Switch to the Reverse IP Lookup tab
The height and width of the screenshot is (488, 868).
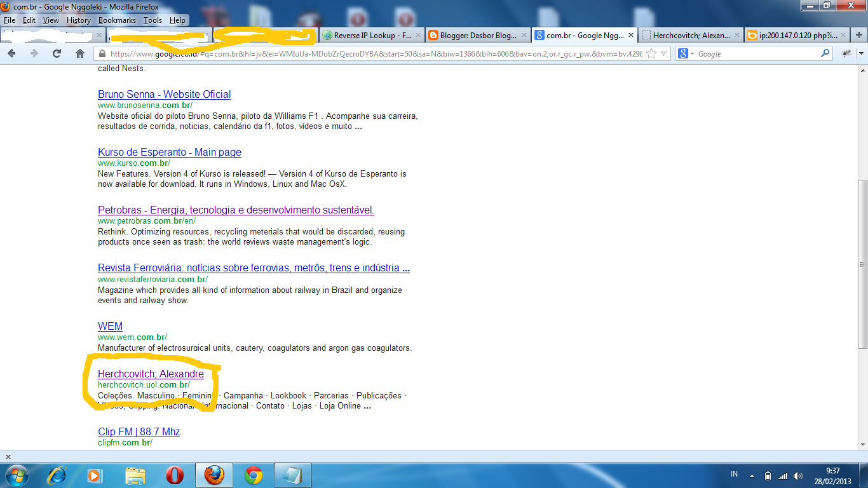point(372,36)
